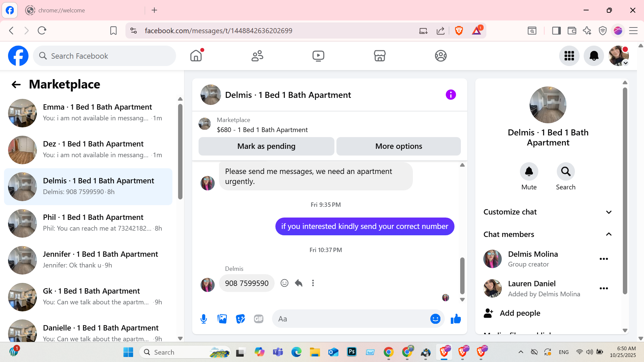
Task: Attach a photo using the image icon
Action: click(222, 319)
